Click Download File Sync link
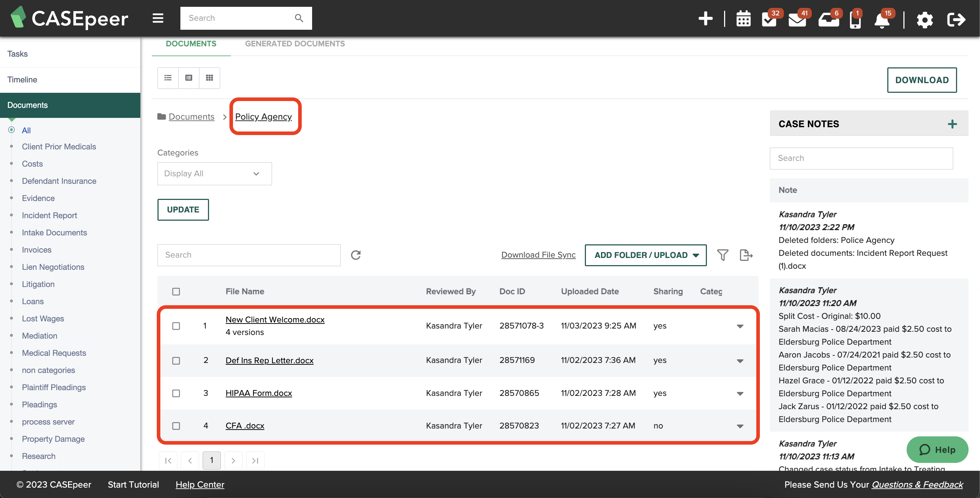Image resolution: width=980 pixels, height=498 pixels. 538,255
